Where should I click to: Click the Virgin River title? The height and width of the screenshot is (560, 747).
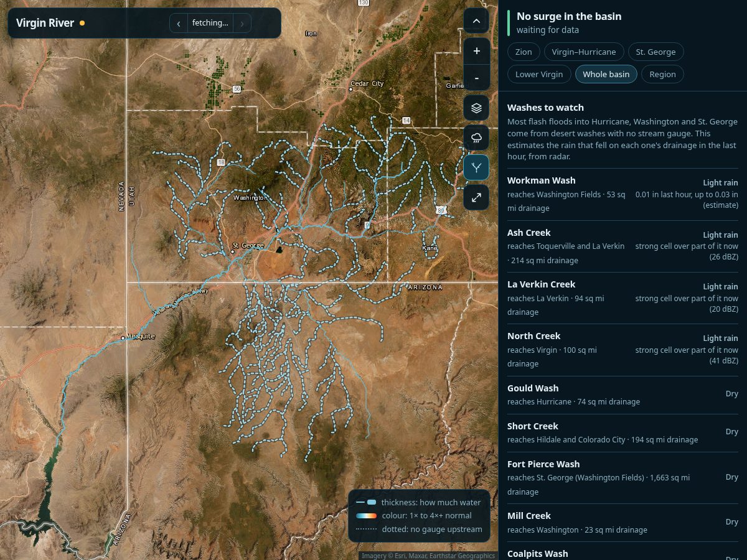pyautogui.click(x=45, y=23)
